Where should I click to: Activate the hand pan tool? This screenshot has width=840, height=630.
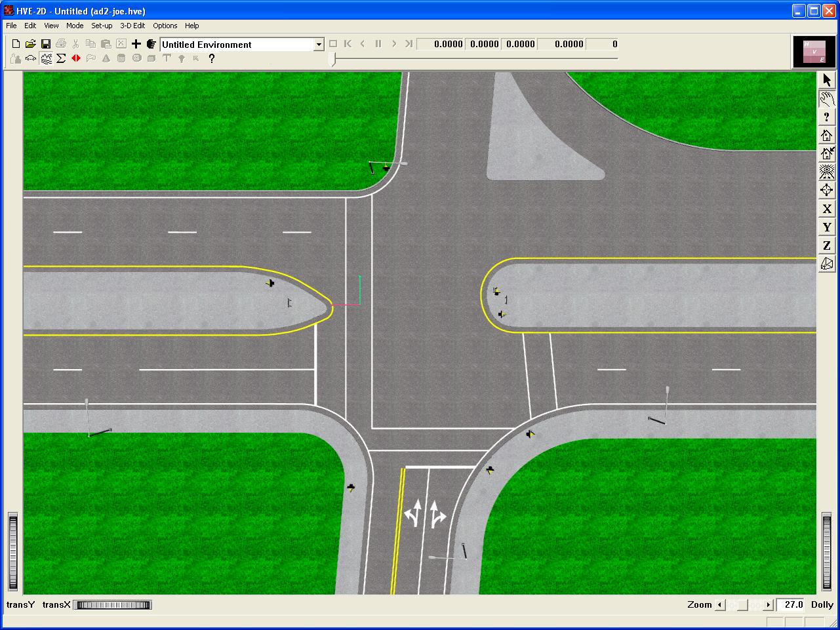point(827,99)
